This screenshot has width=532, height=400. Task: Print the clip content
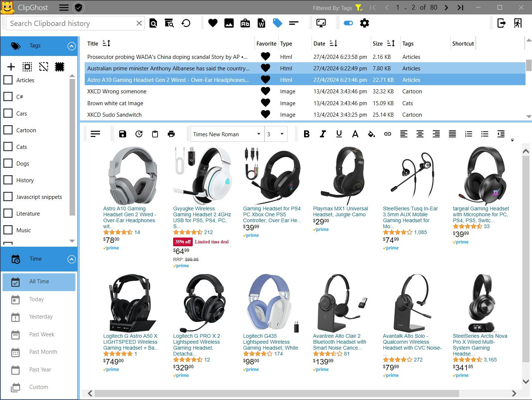point(171,134)
